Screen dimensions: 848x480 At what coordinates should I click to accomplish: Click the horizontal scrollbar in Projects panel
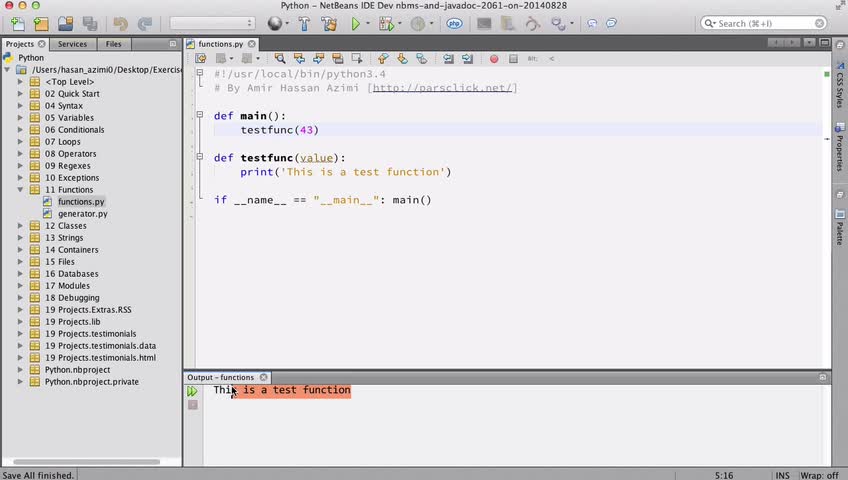tap(87, 462)
